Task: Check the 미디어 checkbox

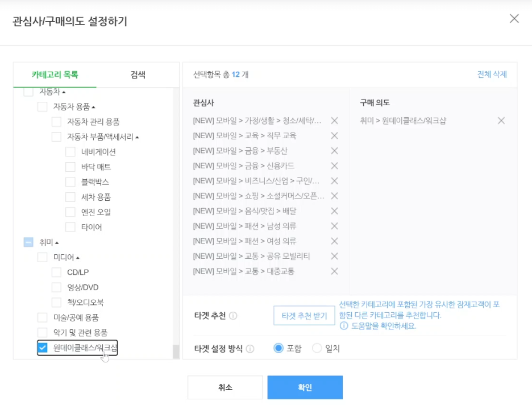Action: [43, 257]
